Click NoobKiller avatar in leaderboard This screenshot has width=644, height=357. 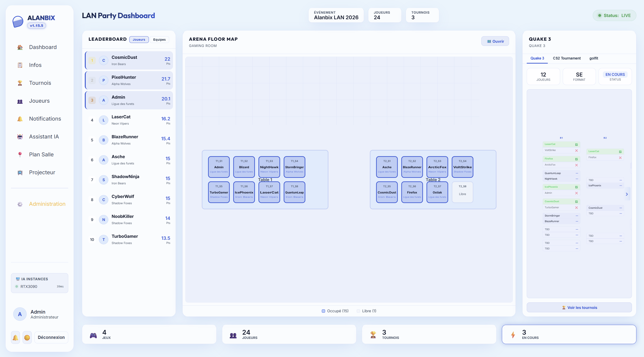click(x=104, y=220)
